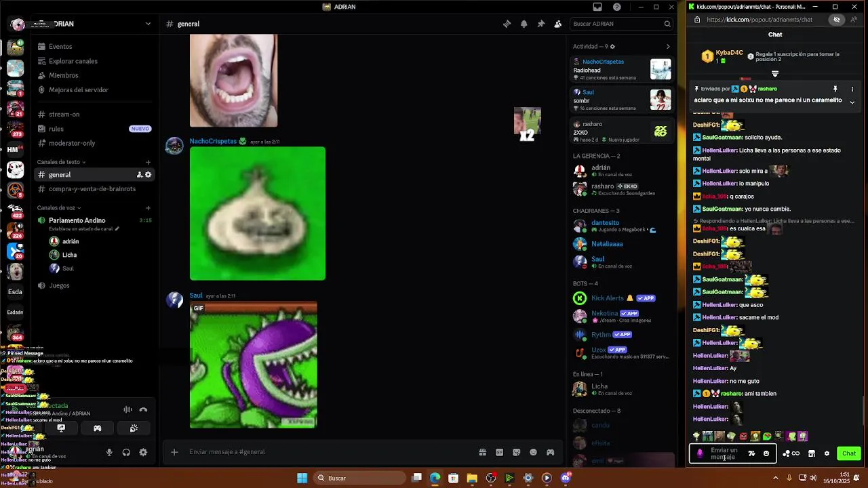Open the invite icon on general channel
This screenshot has width=868, height=488.
point(139,175)
